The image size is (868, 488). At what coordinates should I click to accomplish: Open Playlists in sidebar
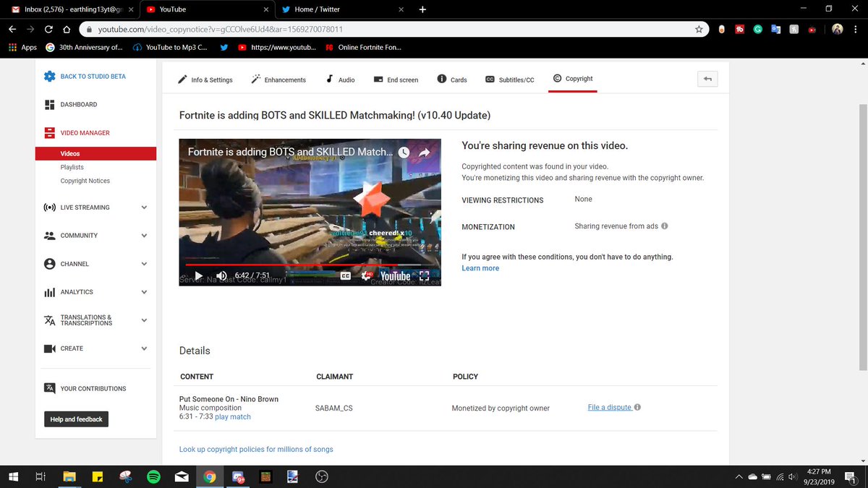(72, 167)
